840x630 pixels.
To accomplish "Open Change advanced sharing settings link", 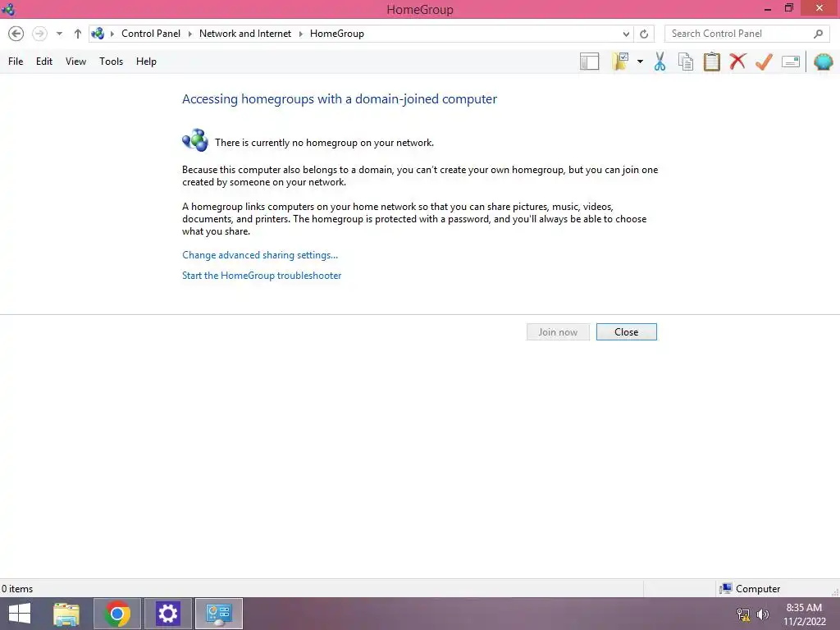I will click(x=260, y=255).
